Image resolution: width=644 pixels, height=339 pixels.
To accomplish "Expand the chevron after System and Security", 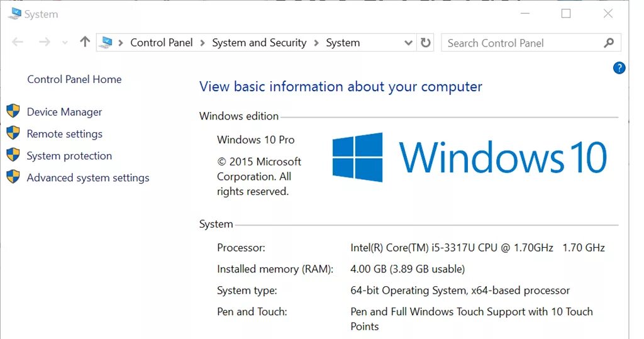I will coord(316,43).
